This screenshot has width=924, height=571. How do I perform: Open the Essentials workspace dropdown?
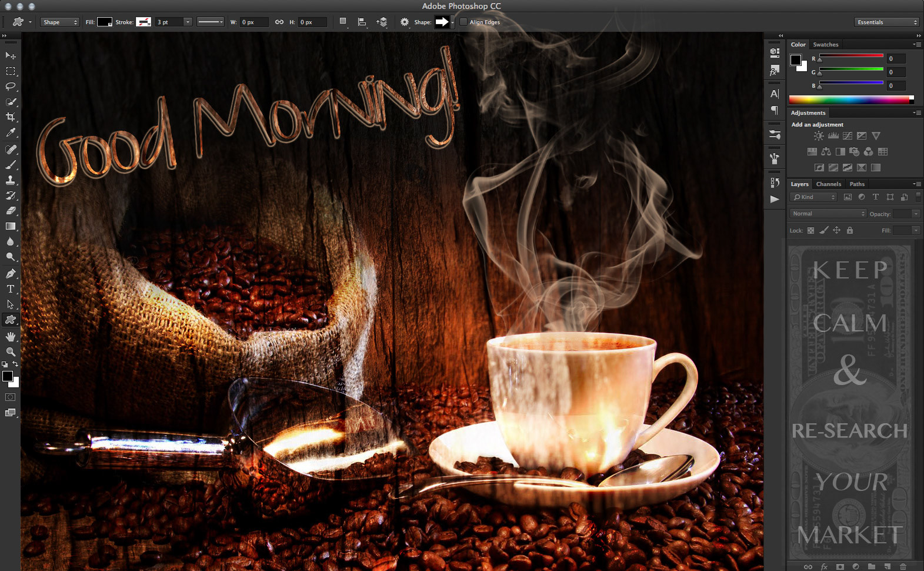[886, 22]
